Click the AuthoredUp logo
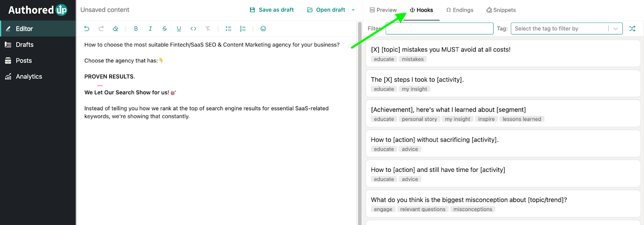 pos(38,10)
